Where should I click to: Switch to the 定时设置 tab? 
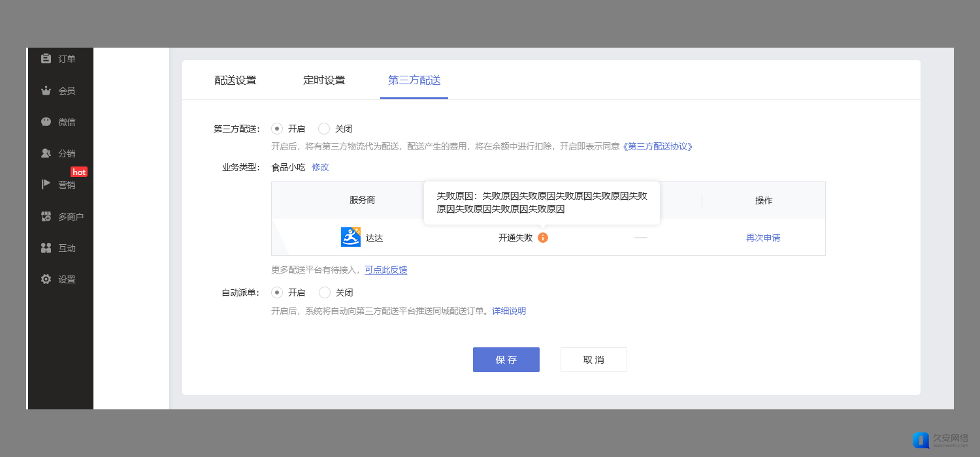click(324, 80)
